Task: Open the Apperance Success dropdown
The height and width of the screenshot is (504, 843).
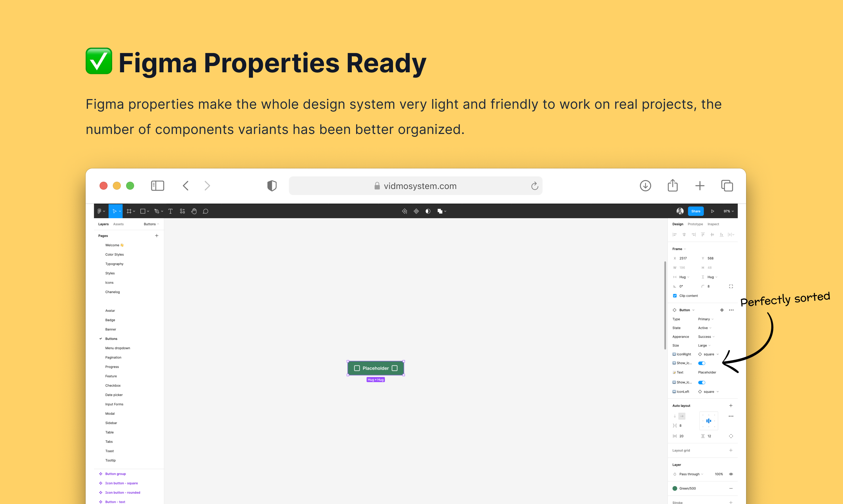Action: point(706,337)
